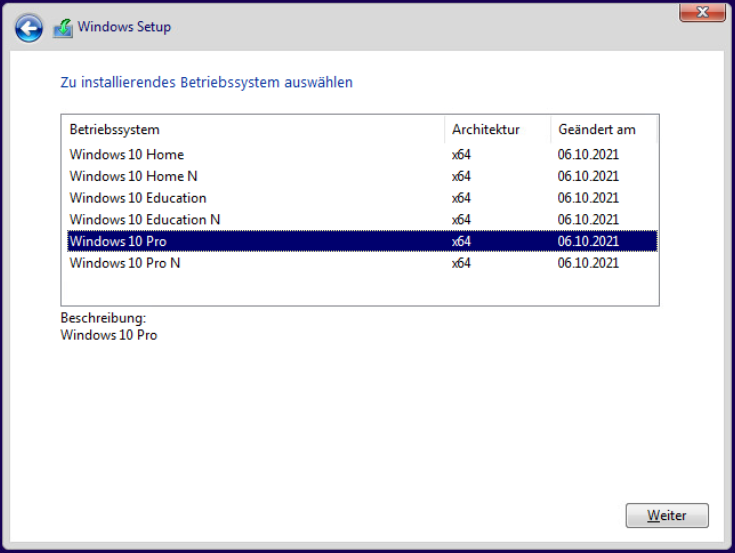Click the Windows Setup title text
Screen dimensions: 735x553
[124, 27]
